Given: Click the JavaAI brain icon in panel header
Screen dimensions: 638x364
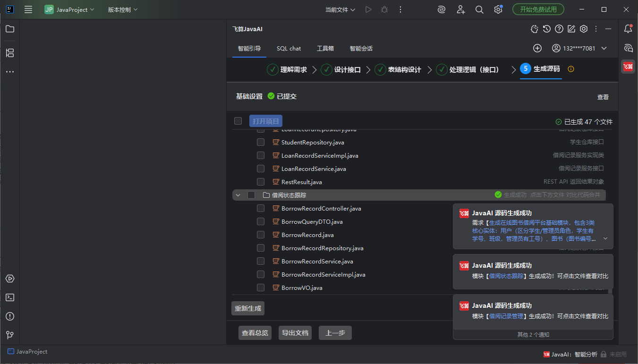Looking at the screenshot, I should [535, 29].
